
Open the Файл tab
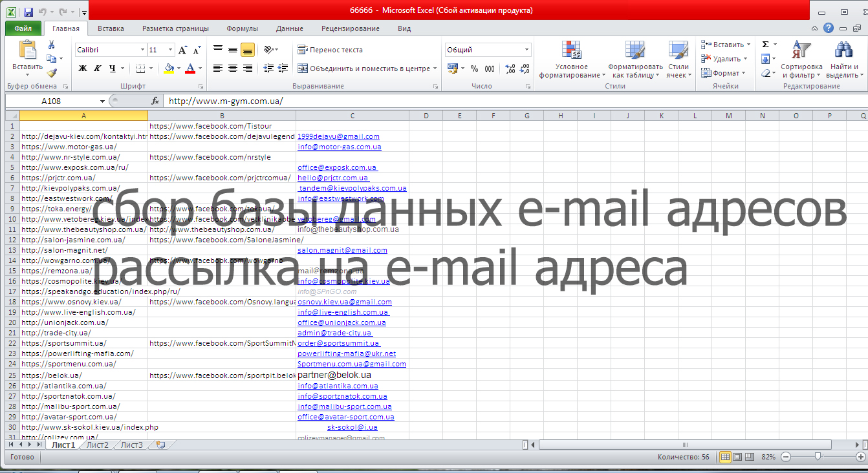click(23, 28)
